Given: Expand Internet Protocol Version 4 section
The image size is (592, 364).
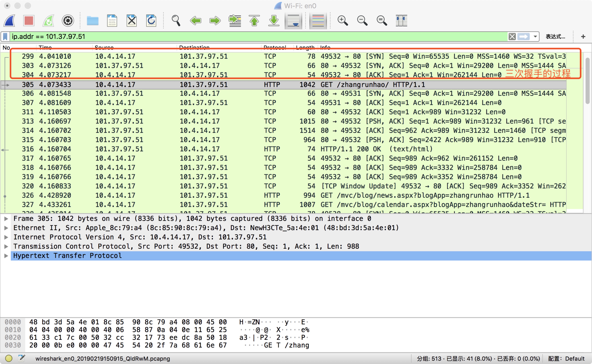Looking at the screenshot, I should pos(6,237).
